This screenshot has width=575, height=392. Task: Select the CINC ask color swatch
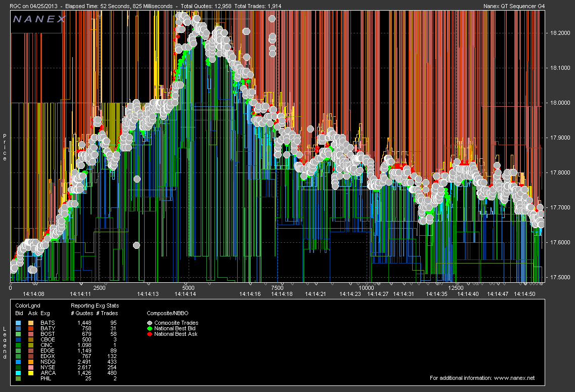(x=31, y=345)
